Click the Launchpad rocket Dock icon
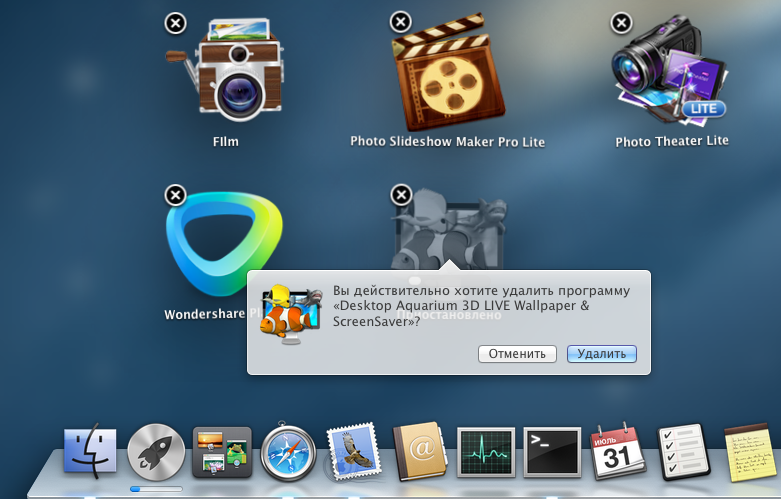Screen dimensions: 781x499 click(156, 452)
